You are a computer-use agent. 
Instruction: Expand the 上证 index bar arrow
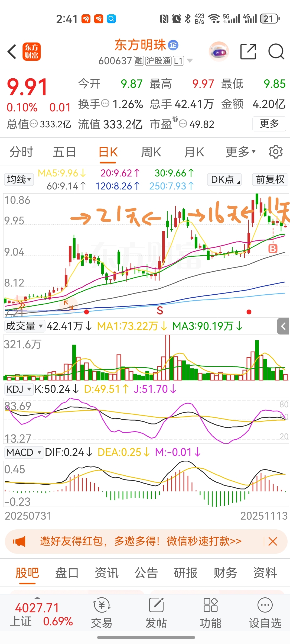click(x=37, y=598)
